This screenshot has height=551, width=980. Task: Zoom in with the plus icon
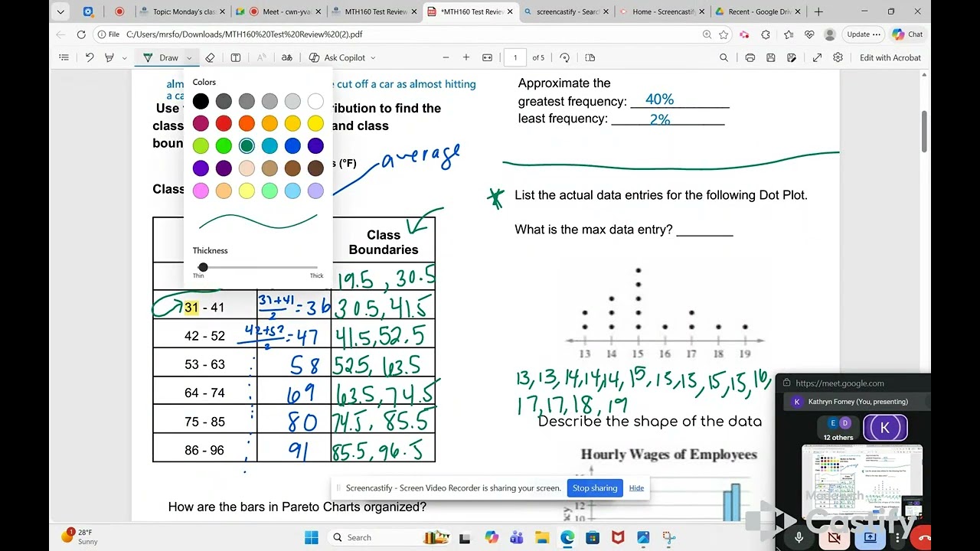click(466, 57)
